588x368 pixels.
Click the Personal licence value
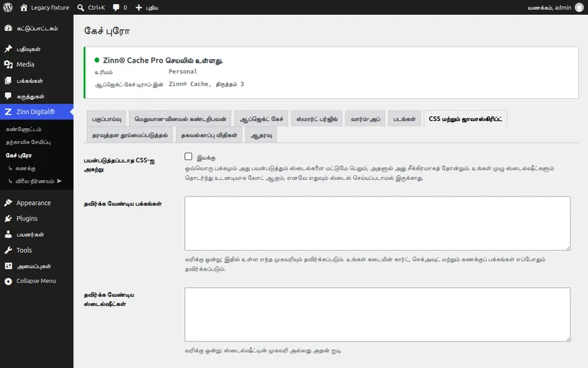coord(183,72)
